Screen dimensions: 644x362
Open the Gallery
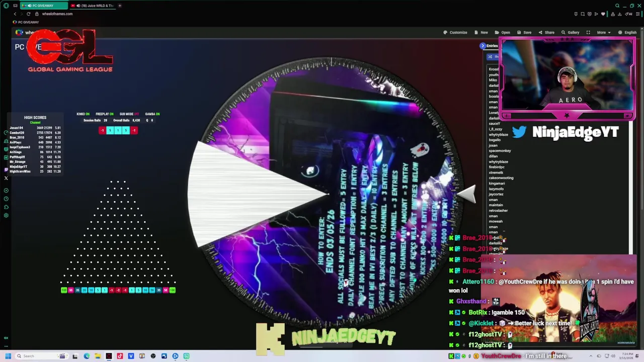pos(571,32)
